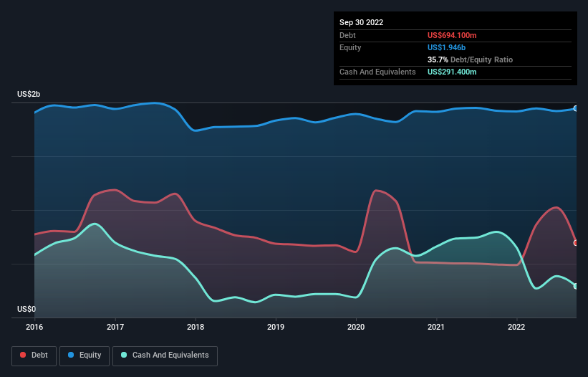Toggle the Equity legend button
The height and width of the screenshot is (377, 588).
click(85, 356)
